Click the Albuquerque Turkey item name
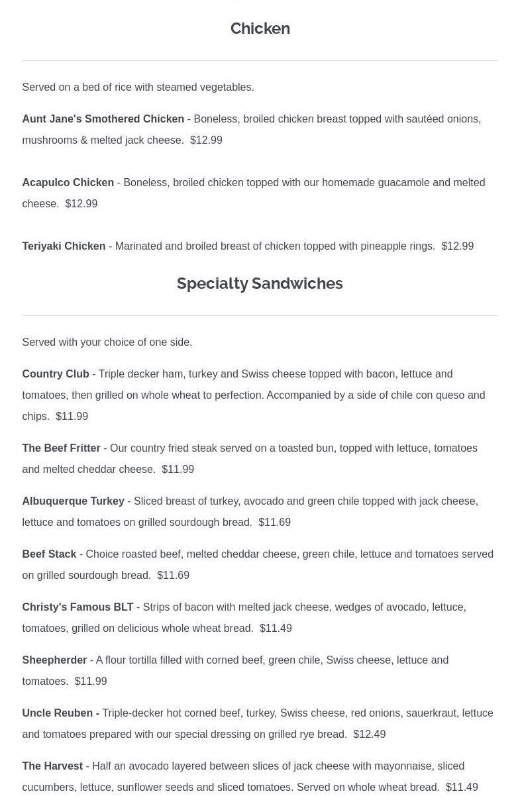The image size is (520, 812). tap(73, 501)
